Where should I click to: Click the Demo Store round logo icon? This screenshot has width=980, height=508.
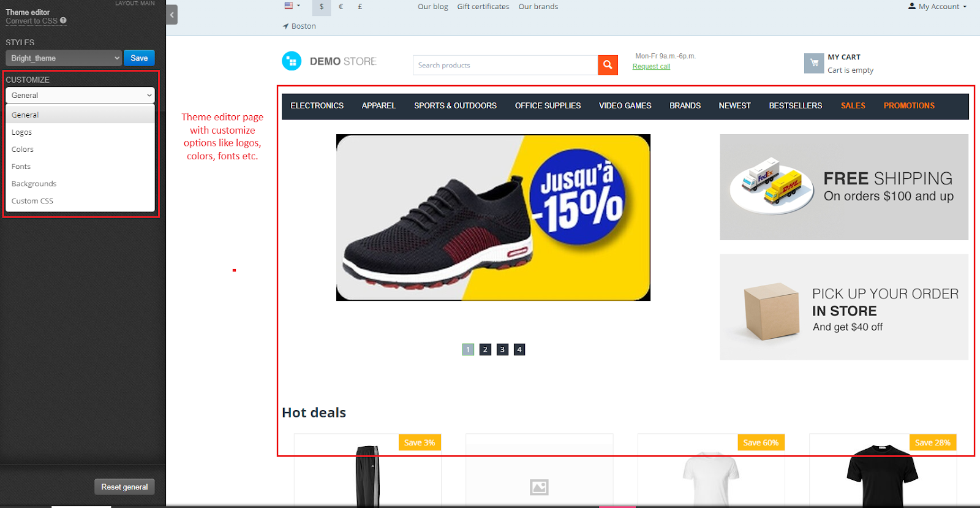click(292, 61)
